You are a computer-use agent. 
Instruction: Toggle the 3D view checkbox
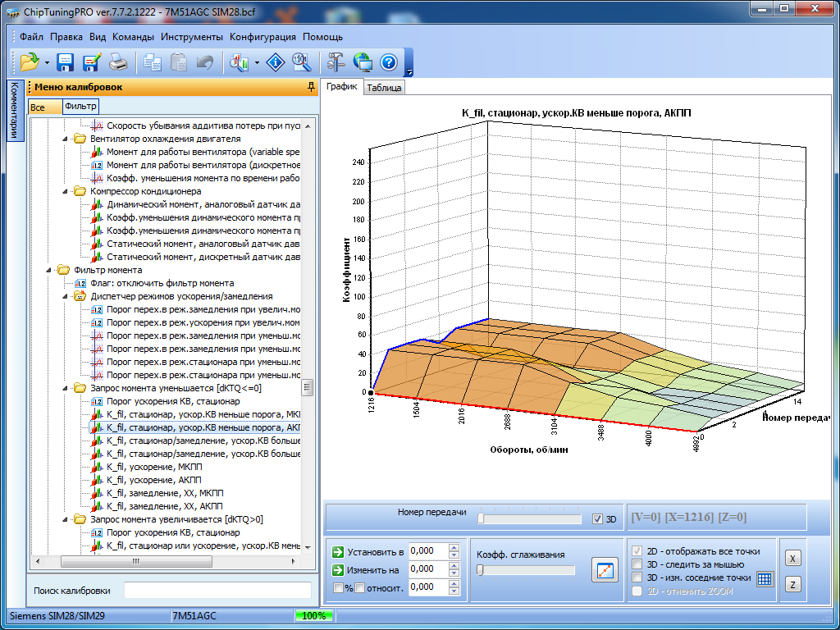[x=597, y=518]
